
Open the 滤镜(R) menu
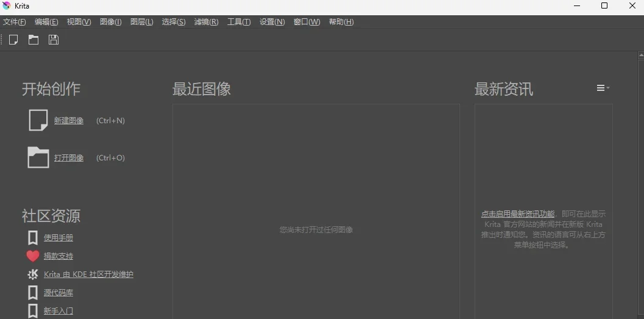(x=206, y=22)
